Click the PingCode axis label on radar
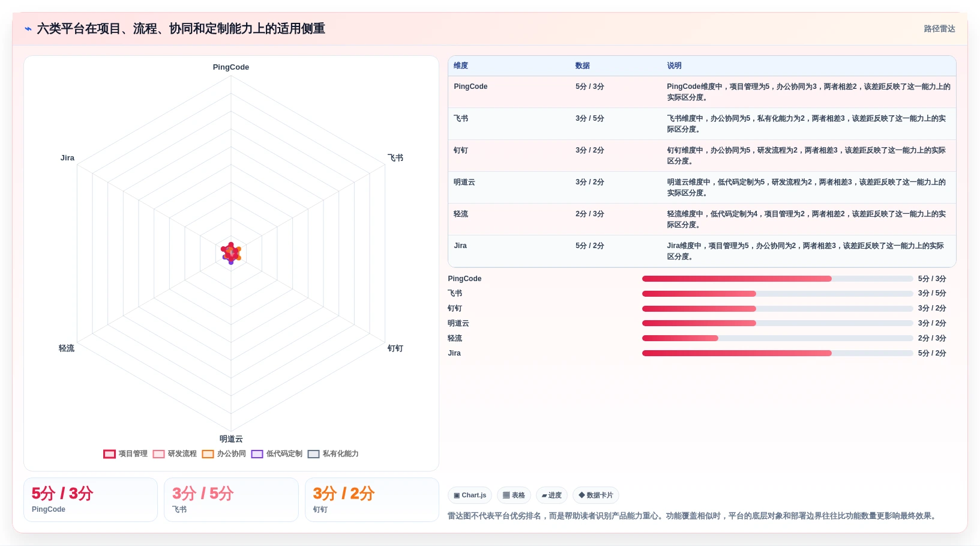Viewport: 980px width, 546px height. 231,67
